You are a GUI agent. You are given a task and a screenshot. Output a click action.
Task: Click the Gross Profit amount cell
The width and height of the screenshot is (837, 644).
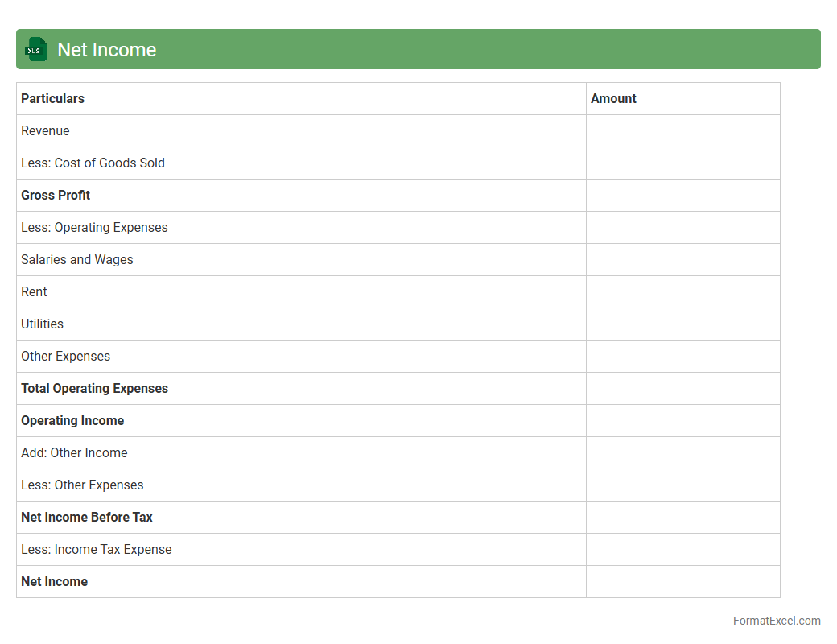pos(682,196)
